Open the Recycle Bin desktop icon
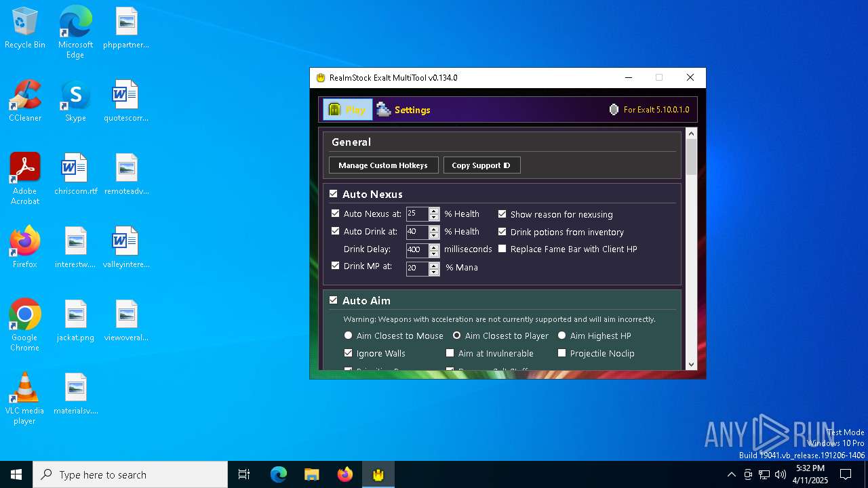The height and width of the screenshot is (488, 868). [25, 28]
